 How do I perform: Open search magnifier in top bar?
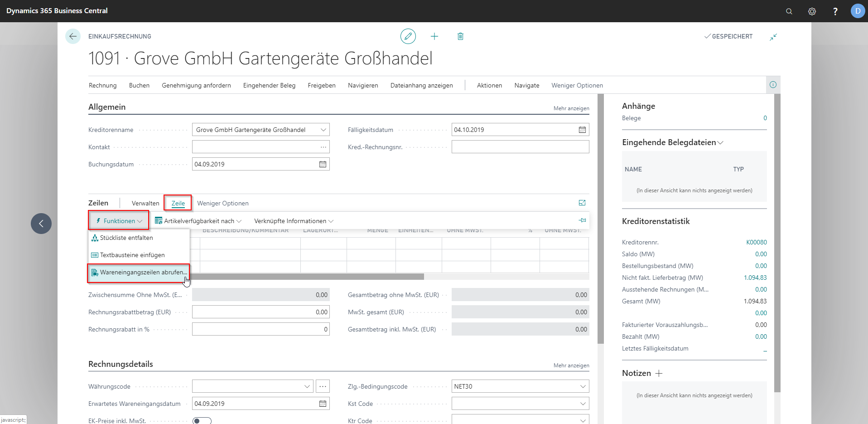click(789, 11)
